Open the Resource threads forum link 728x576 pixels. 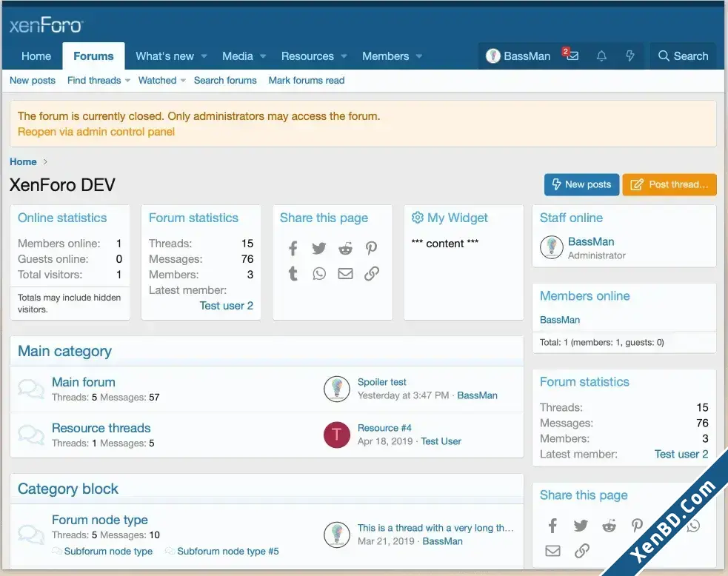tap(101, 428)
